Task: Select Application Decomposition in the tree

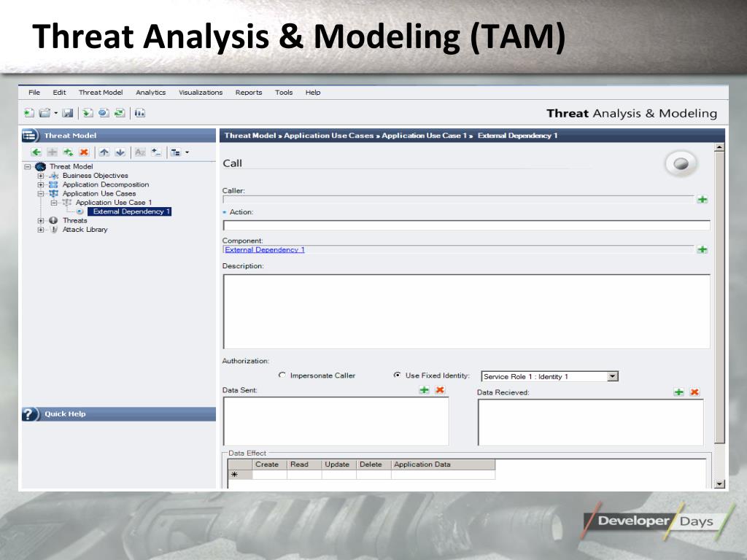Action: [106, 184]
